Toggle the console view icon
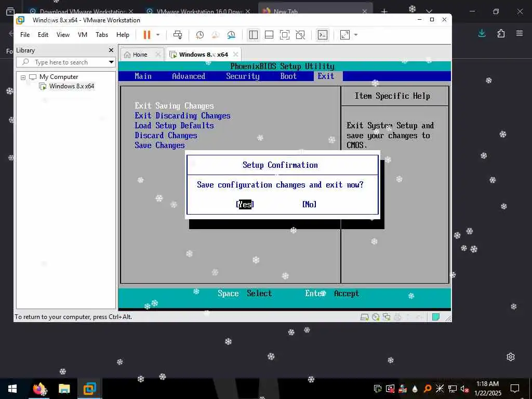 pyautogui.click(x=322, y=35)
